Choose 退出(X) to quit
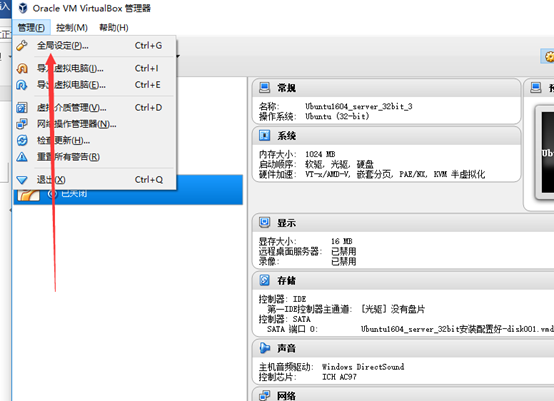 (95, 179)
